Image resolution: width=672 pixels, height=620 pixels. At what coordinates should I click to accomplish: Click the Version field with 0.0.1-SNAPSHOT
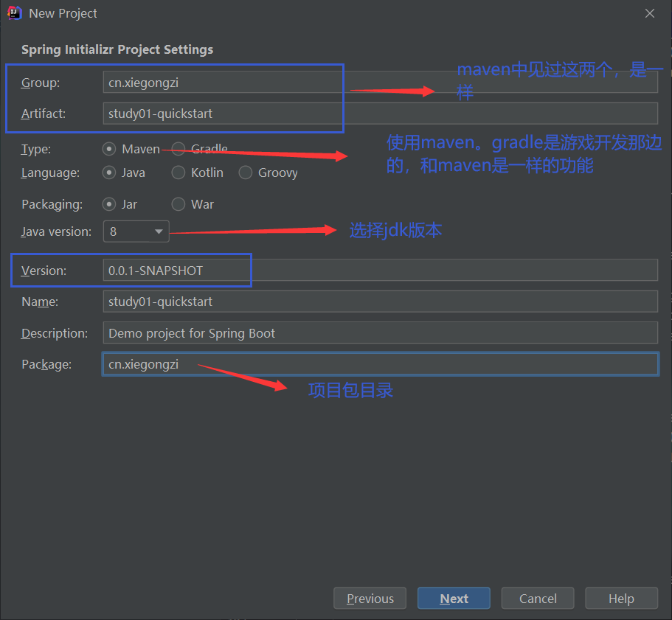(x=380, y=271)
